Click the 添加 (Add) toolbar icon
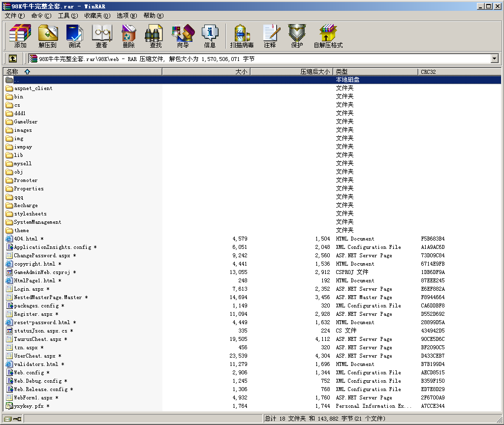 20,36
